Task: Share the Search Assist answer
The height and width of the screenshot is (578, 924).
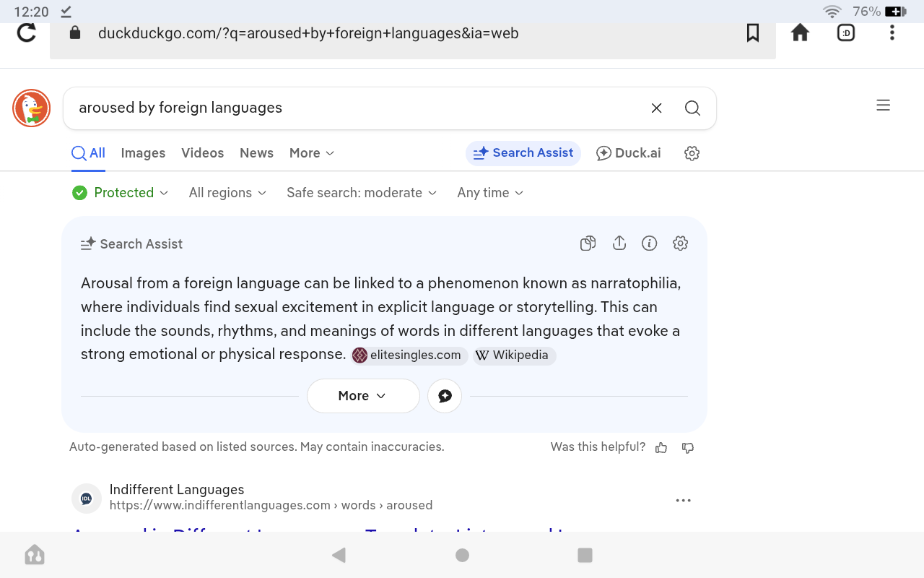Action: click(x=619, y=243)
